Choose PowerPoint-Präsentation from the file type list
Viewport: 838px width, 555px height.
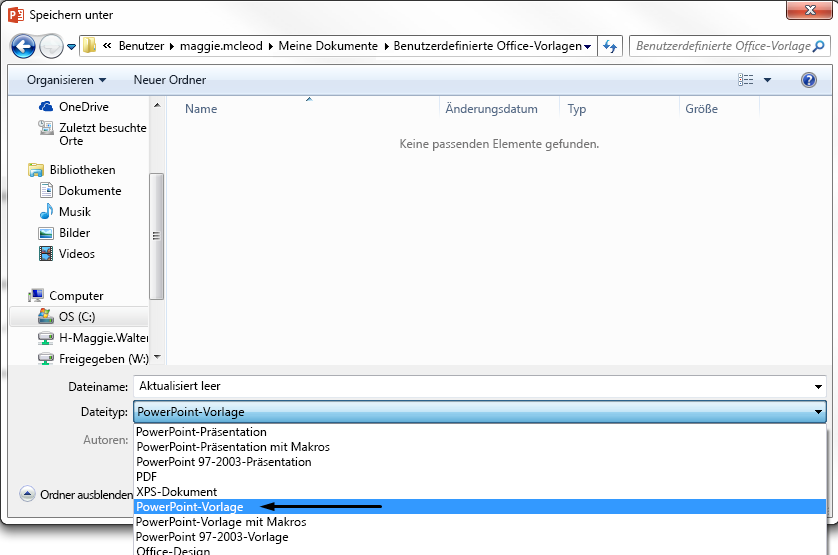pyautogui.click(x=201, y=431)
